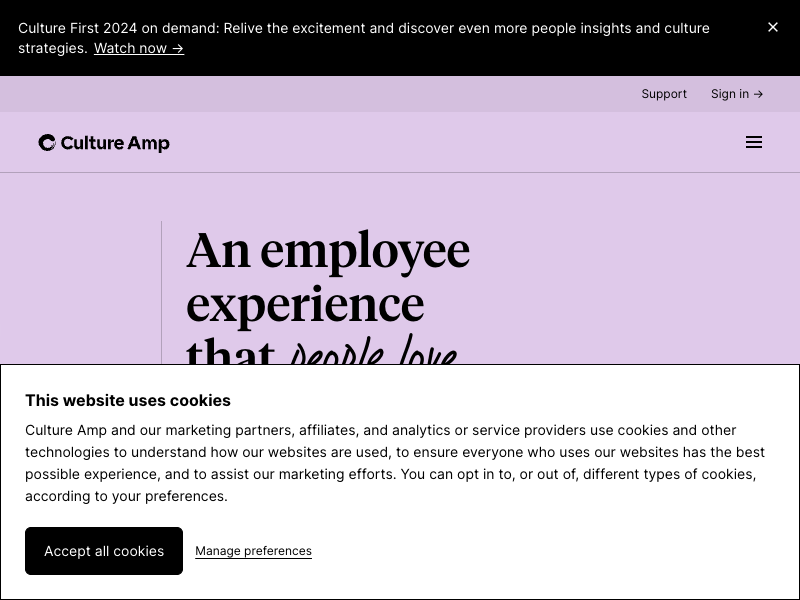Close the Culture First announcement banner
This screenshot has width=800, height=600.
point(772,28)
